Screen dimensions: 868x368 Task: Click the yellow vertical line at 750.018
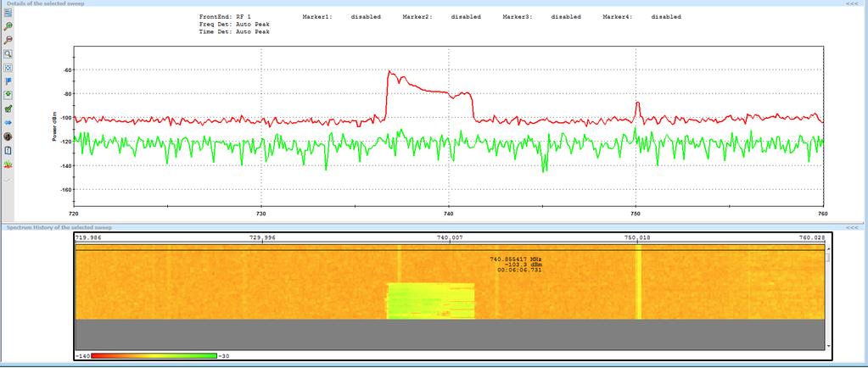[638, 282]
